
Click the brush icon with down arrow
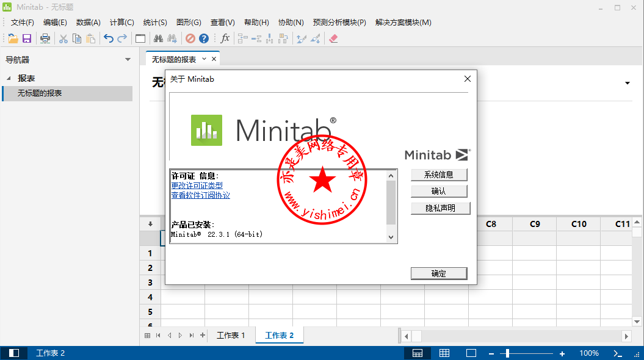coord(316,38)
